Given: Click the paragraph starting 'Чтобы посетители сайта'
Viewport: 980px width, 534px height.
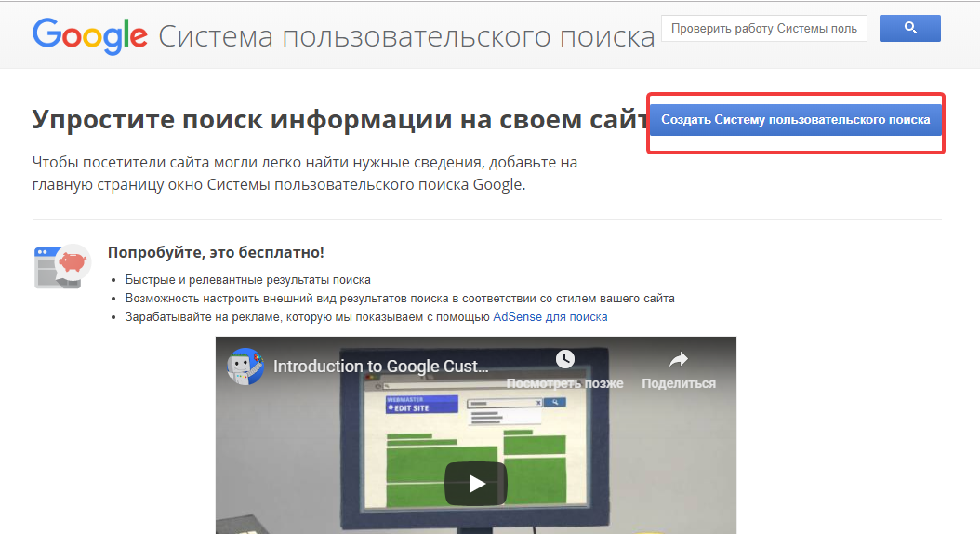Looking at the screenshot, I should (x=305, y=173).
